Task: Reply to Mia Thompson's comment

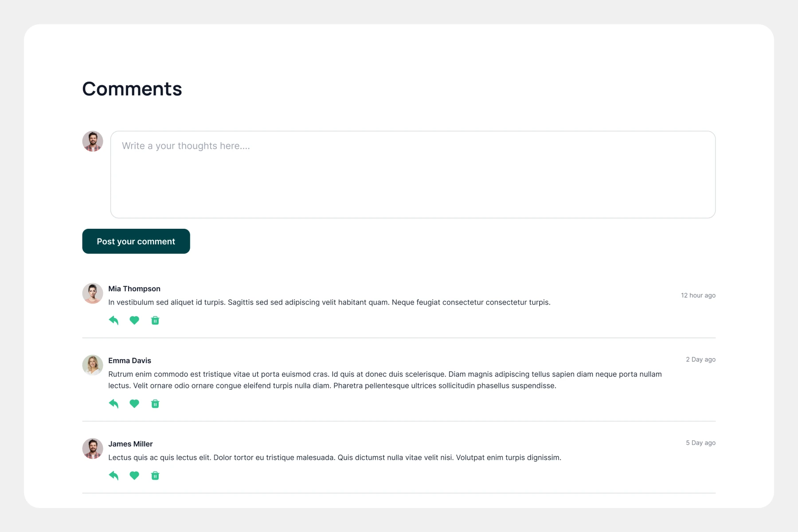Action: 113,321
